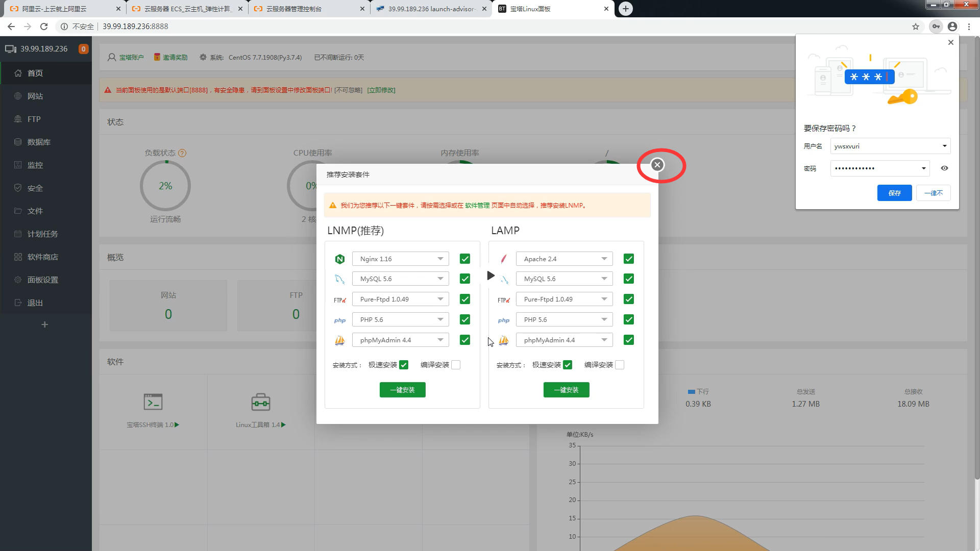Click the FTP icon in LAMP column

504,300
